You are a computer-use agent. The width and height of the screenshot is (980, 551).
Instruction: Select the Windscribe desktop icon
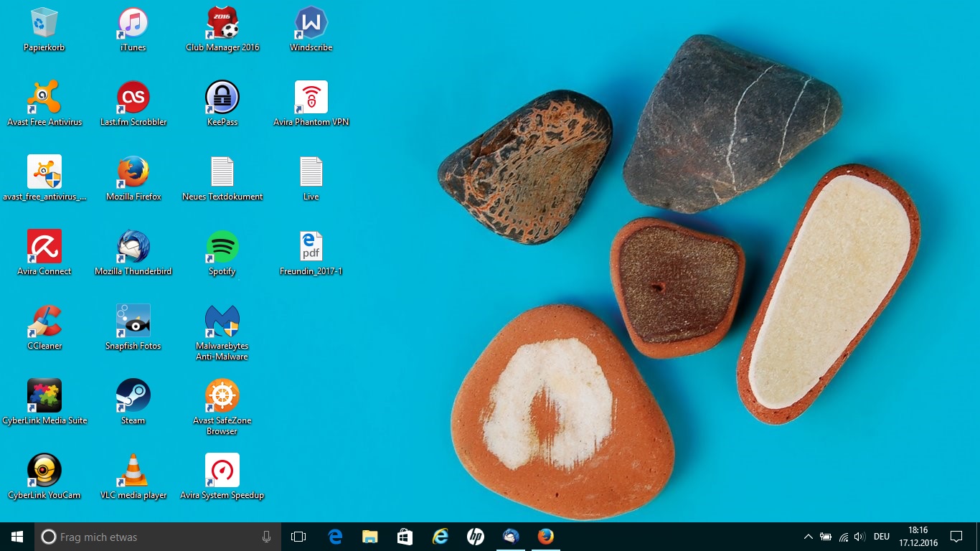pyautogui.click(x=311, y=29)
